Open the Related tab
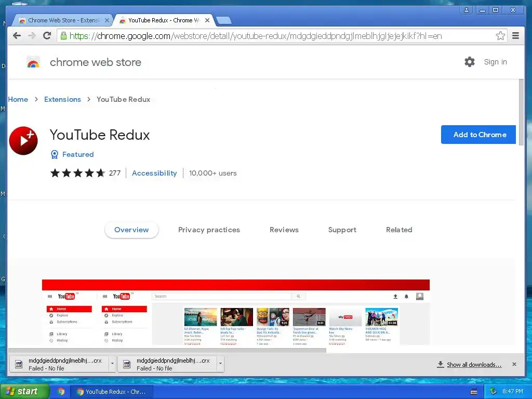Screen dimensions: 532x399 pyautogui.click(x=399, y=230)
